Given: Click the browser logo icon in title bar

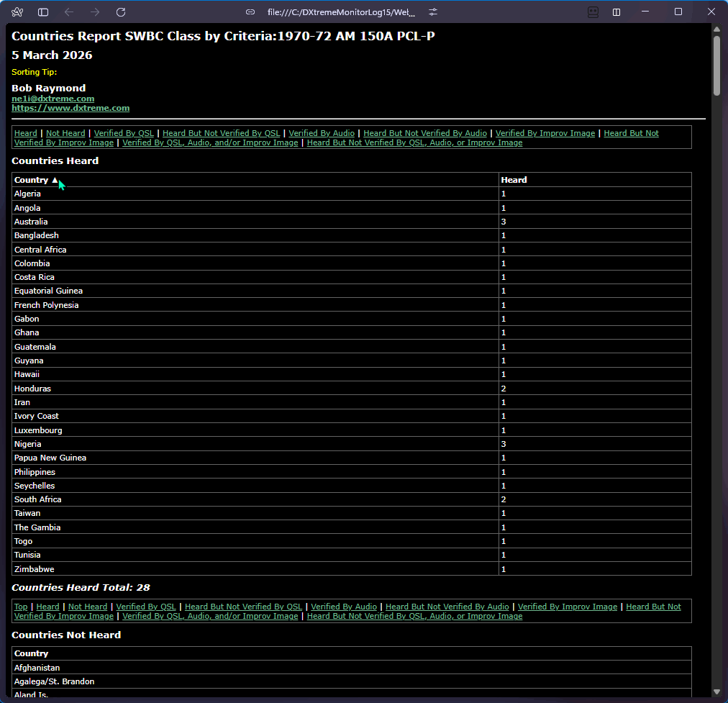Looking at the screenshot, I should [x=17, y=12].
